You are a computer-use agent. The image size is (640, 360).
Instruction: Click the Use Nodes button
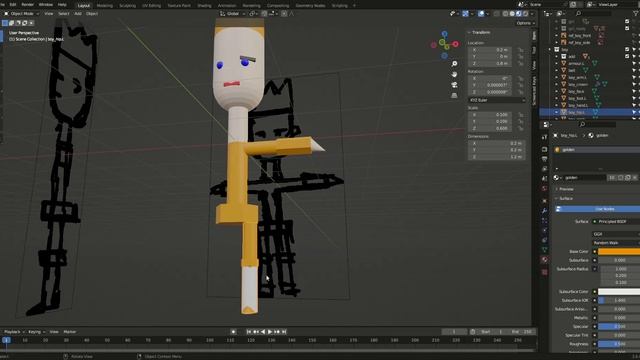click(x=598, y=209)
